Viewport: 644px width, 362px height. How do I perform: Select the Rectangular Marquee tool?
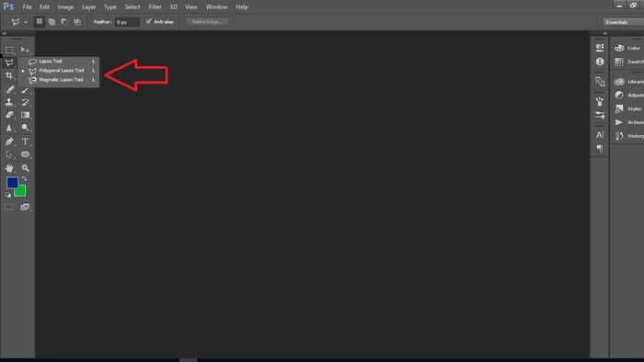[9, 50]
